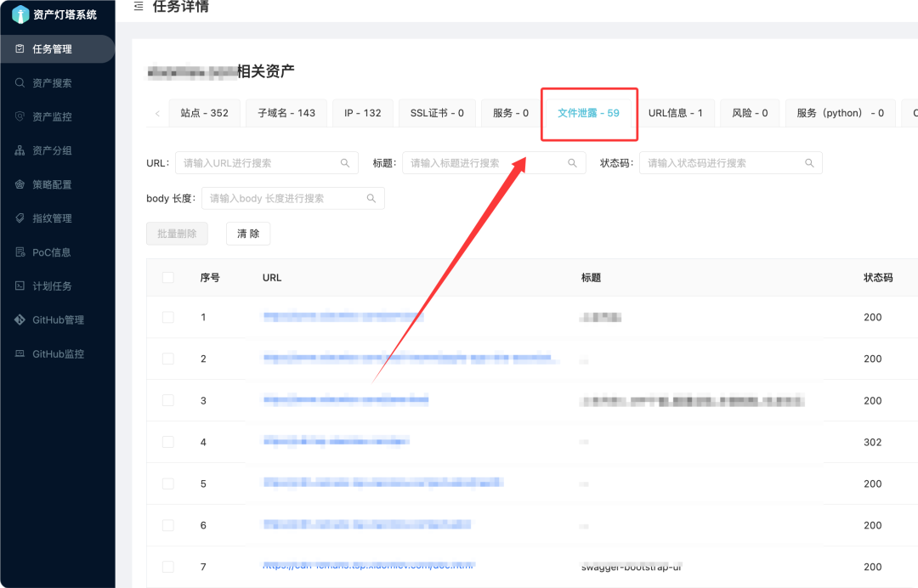The image size is (918, 588).
Task: Check the checkbox for row 2
Action: [168, 359]
